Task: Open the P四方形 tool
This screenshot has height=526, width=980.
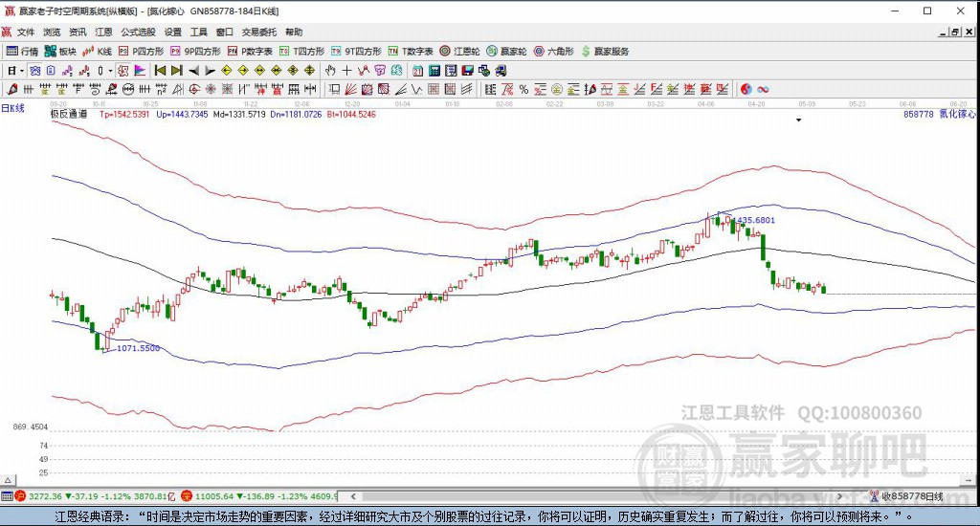Action: click(142, 52)
